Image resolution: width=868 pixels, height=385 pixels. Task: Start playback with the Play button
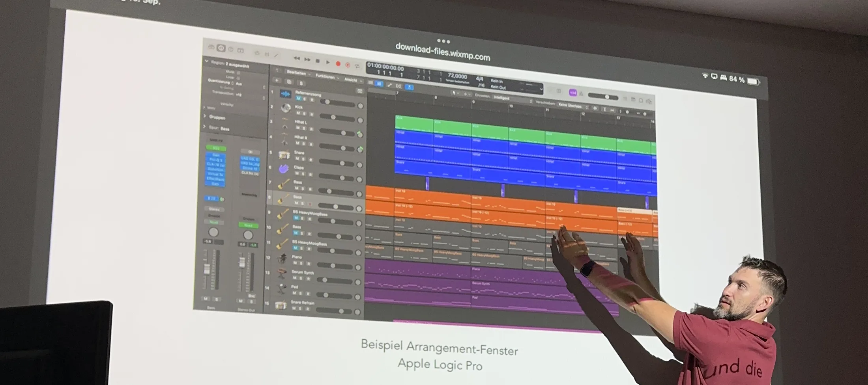pos(328,62)
